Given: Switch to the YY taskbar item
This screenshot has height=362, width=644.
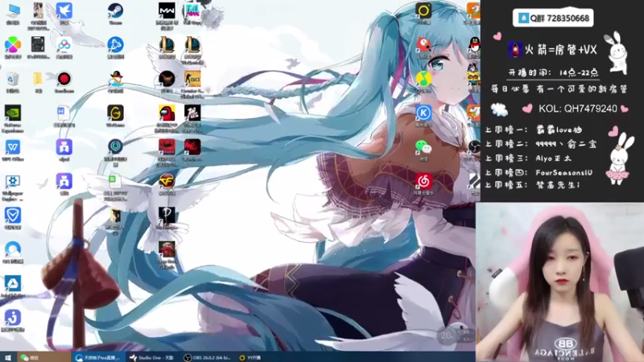Looking at the screenshot, I should click(250, 357).
